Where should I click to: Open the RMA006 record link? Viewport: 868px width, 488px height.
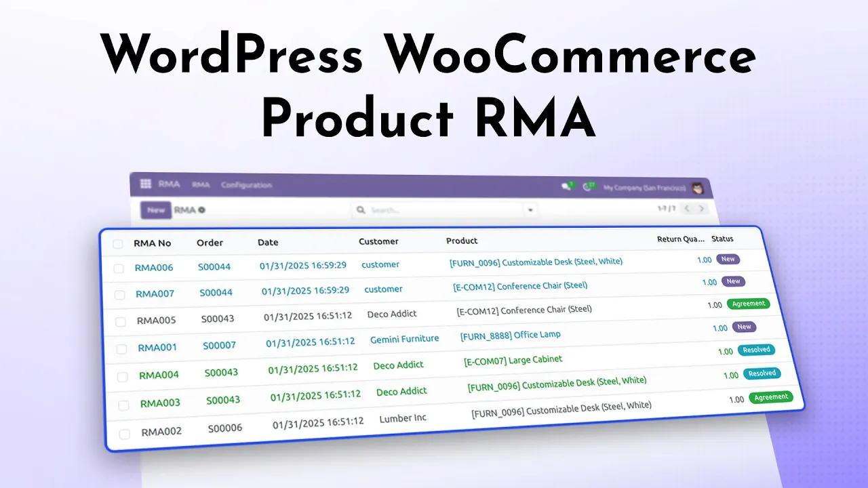pyautogui.click(x=155, y=268)
